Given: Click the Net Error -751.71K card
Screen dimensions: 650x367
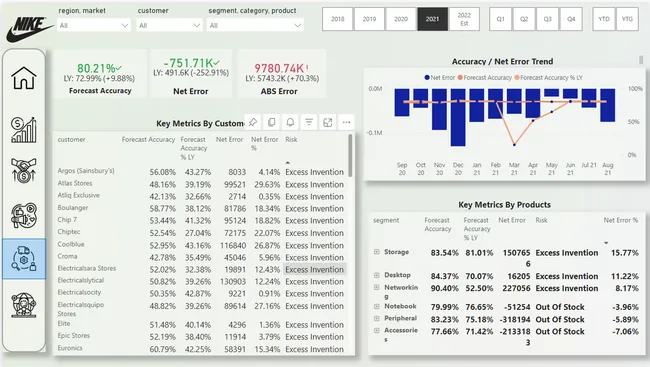Looking at the screenshot, I should pyautogui.click(x=191, y=74).
